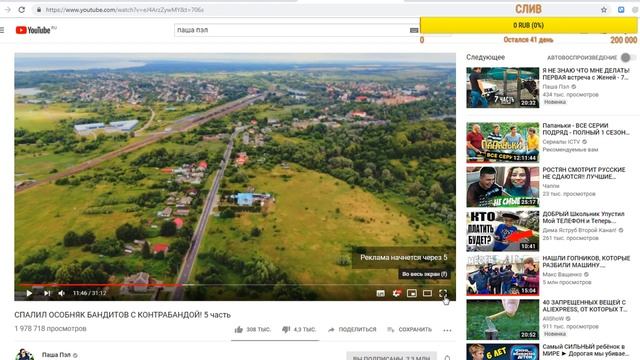The height and width of the screenshot is (360, 640).
Task: Click the Следующее heading above the sidebar
Action: pyautogui.click(x=485, y=57)
